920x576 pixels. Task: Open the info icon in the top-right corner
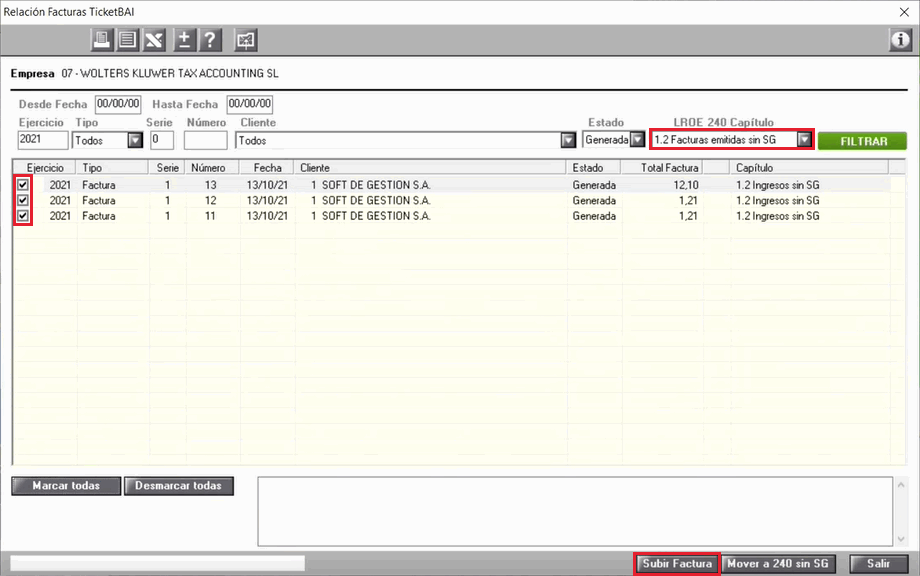(900, 40)
